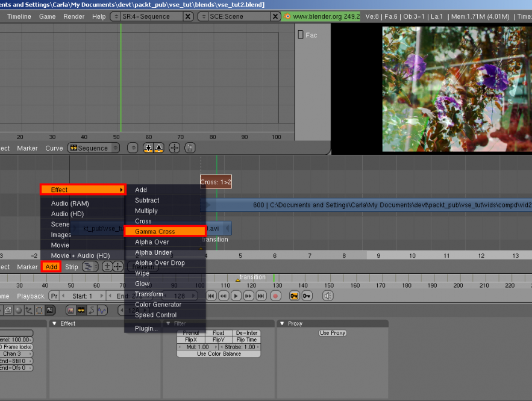Click the orange insert keyframe key icon
The width and height of the screenshot is (532, 401).
click(294, 296)
